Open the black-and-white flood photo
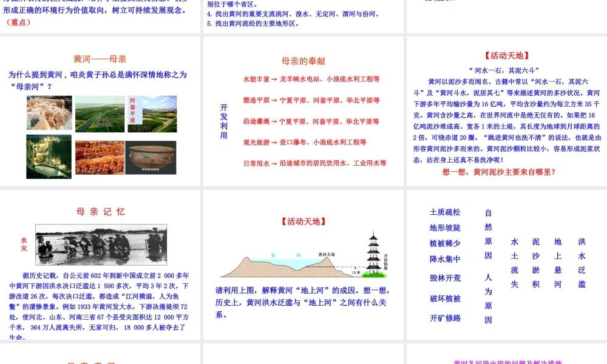Viewport: 607px width, 364px height. click(x=101, y=245)
